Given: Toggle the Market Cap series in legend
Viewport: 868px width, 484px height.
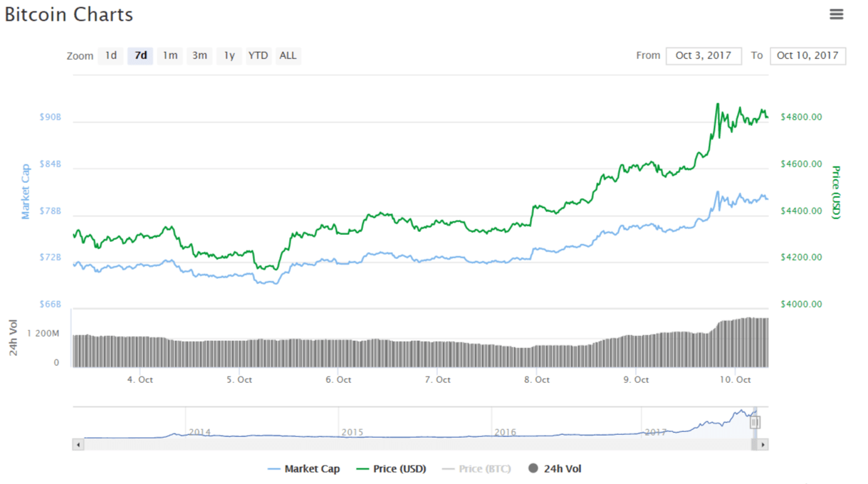Looking at the screenshot, I should 304,468.
